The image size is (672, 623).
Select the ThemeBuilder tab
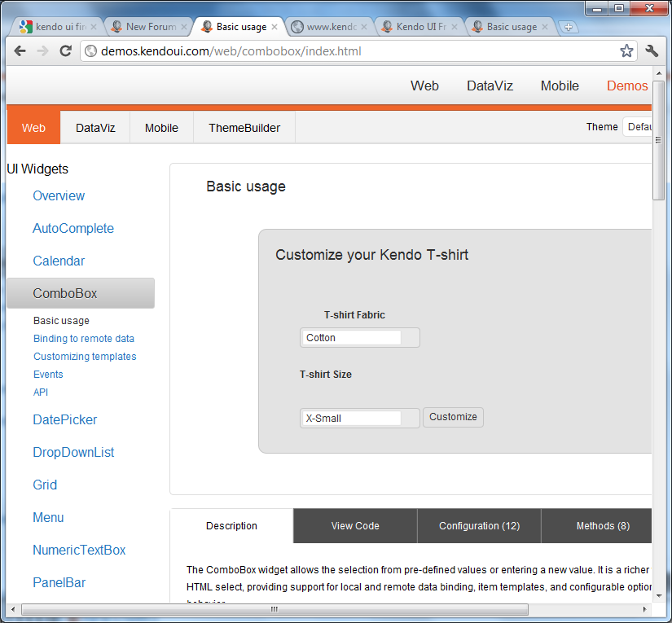[x=244, y=128]
